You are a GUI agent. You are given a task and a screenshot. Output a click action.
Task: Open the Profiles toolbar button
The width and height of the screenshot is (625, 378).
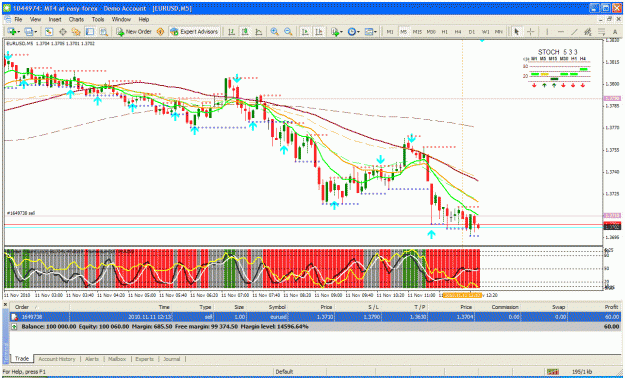[x=28, y=32]
